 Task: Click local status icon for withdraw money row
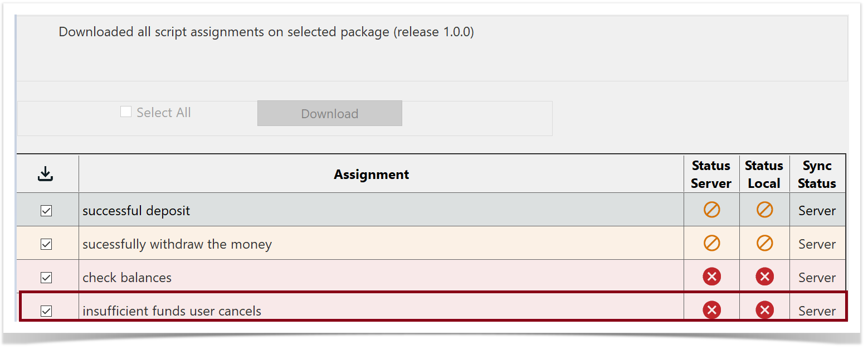(764, 244)
